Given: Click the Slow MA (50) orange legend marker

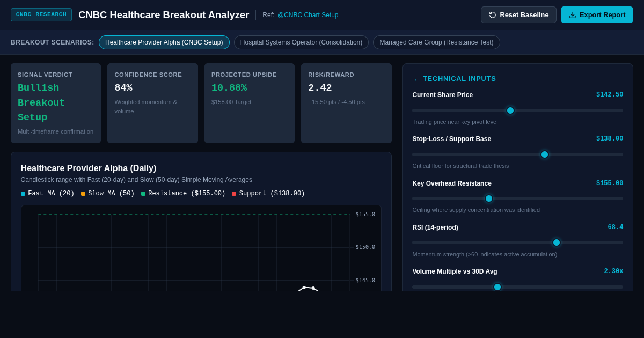Looking at the screenshot, I should [83, 194].
